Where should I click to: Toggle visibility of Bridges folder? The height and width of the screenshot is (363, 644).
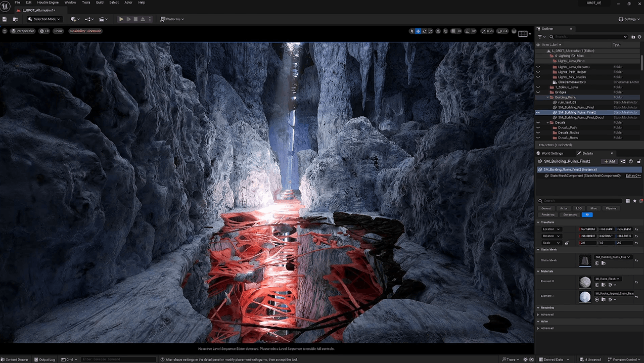[x=538, y=92]
